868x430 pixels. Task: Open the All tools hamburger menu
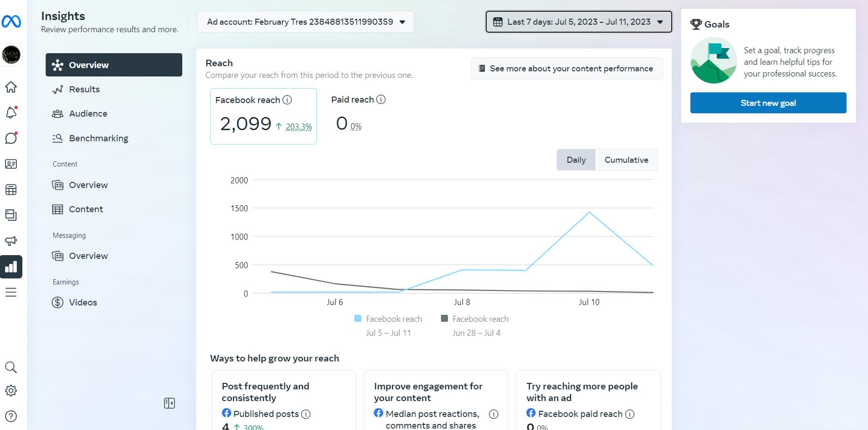[x=11, y=292]
